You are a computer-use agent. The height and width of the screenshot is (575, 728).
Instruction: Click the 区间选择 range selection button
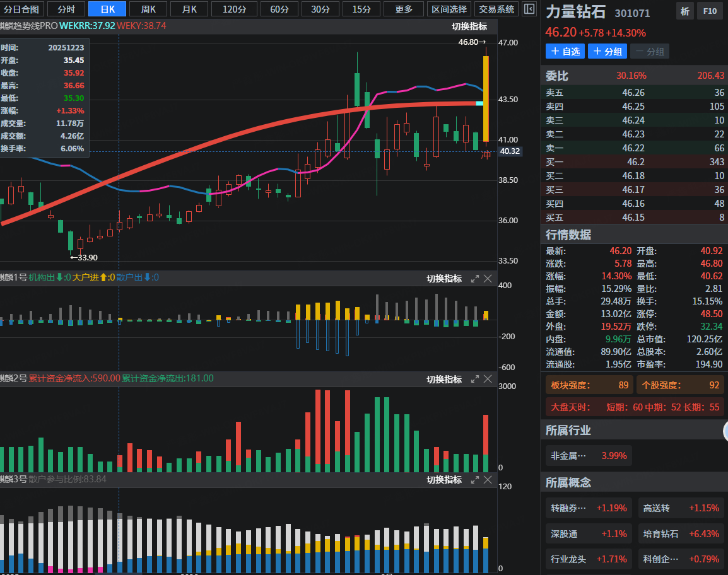click(449, 9)
